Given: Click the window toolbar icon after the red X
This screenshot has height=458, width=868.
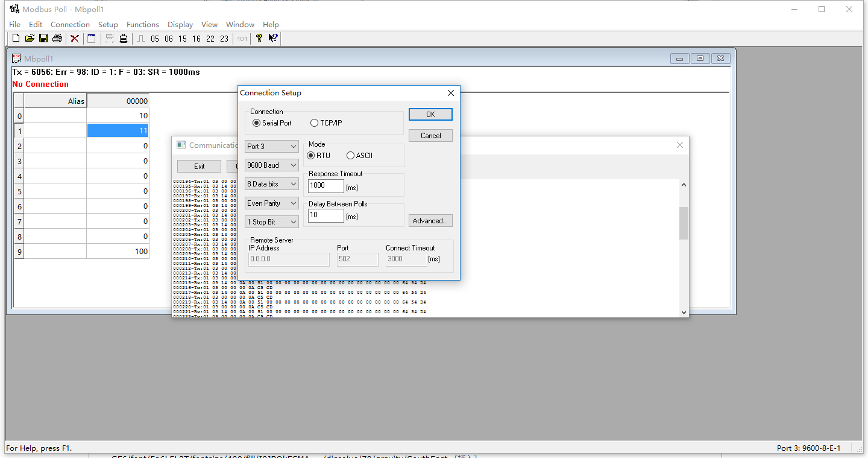Looking at the screenshot, I should pyautogui.click(x=92, y=39).
